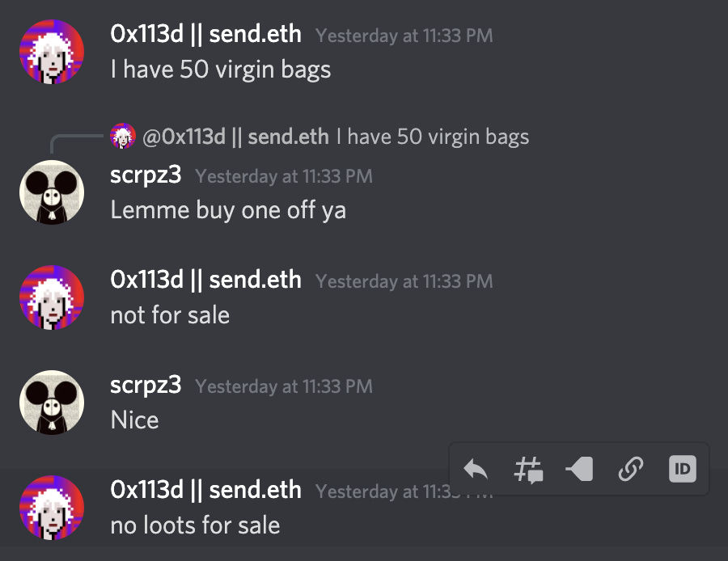Click the timestamp on the first message
Screen dimensions: 728x561
(x=404, y=36)
